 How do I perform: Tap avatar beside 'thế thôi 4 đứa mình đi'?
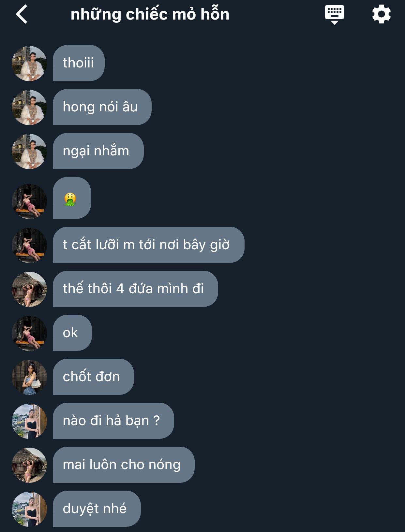[29, 289]
